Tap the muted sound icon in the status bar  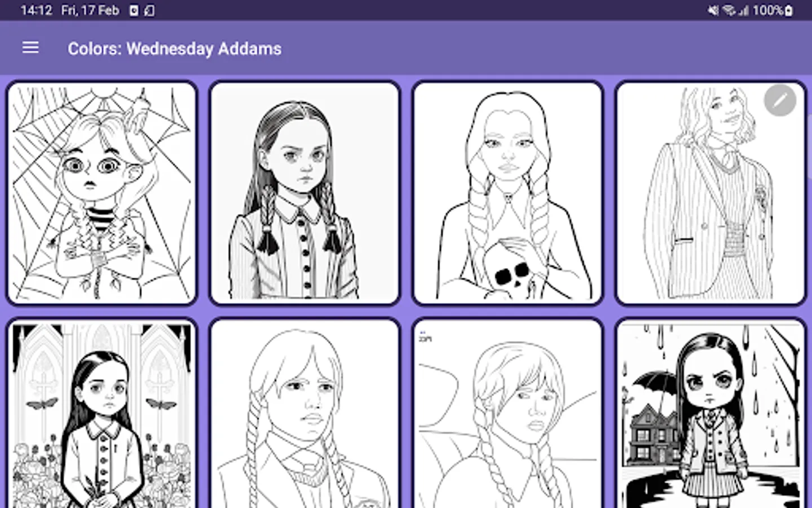[x=713, y=10]
